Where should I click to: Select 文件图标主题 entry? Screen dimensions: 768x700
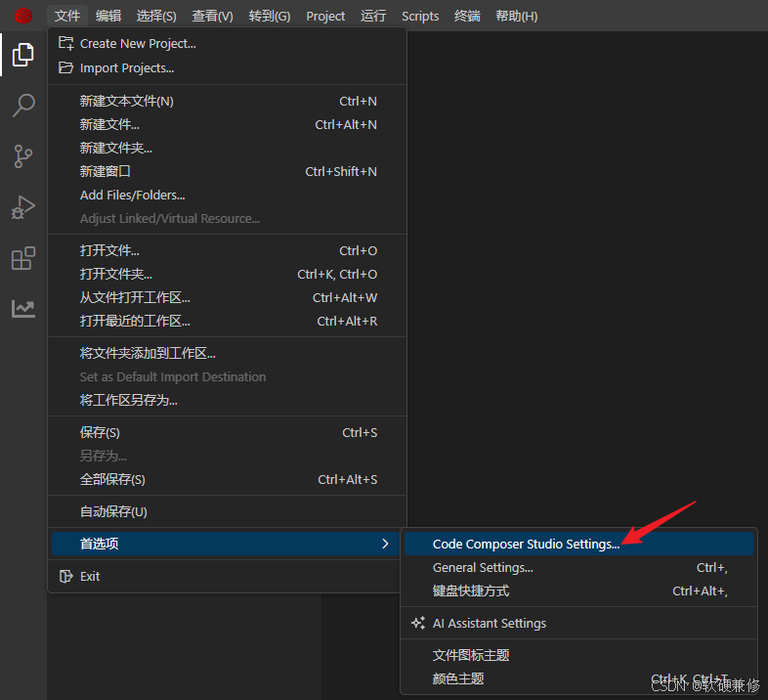click(x=579, y=655)
